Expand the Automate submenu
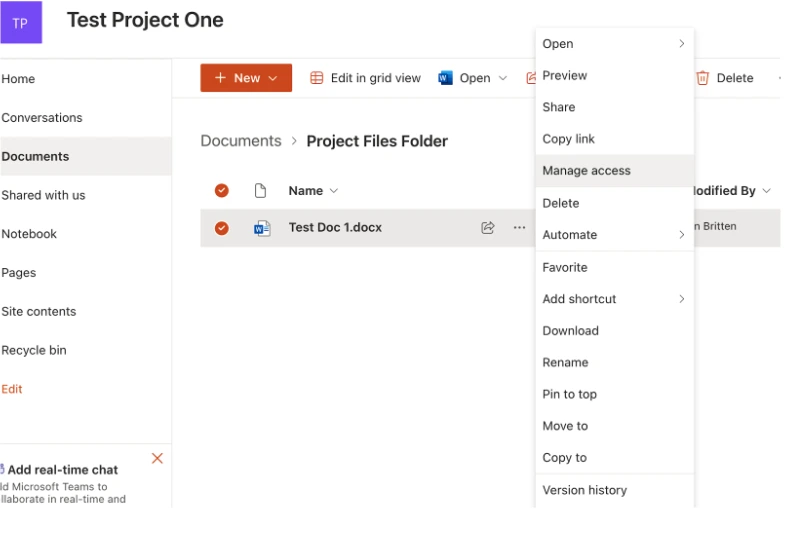 682,235
